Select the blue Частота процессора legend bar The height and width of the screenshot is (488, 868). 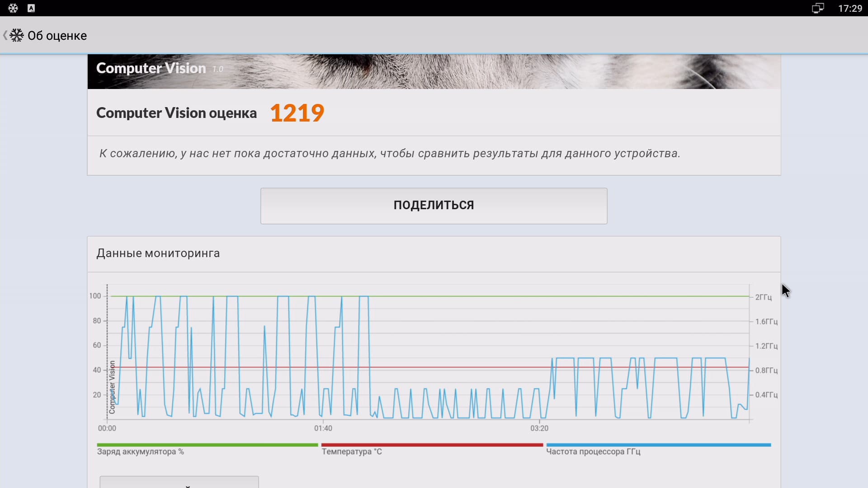[x=658, y=445]
